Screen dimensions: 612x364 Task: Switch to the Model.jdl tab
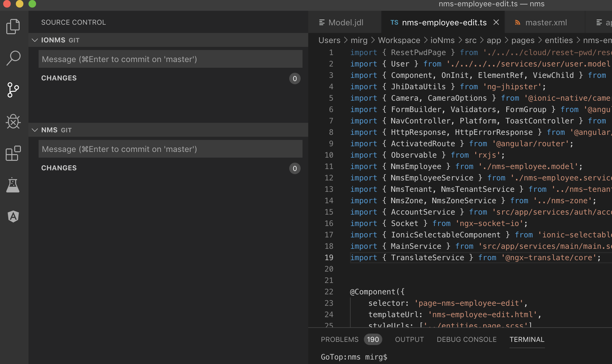346,22
